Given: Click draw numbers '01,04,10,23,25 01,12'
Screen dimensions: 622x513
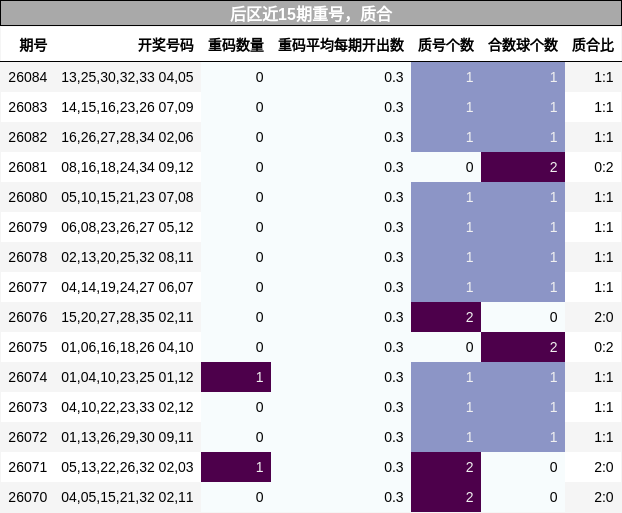Looking at the screenshot, I should click(127, 377).
